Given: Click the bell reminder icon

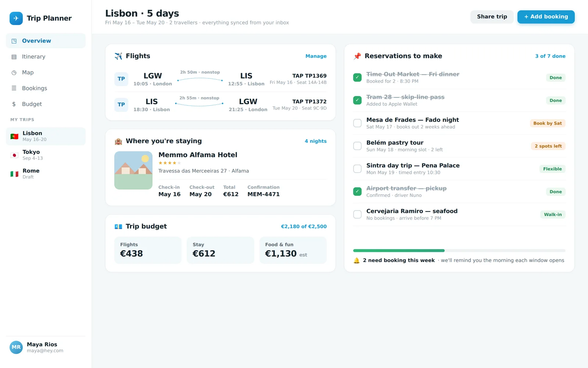Looking at the screenshot, I should pos(356,261).
